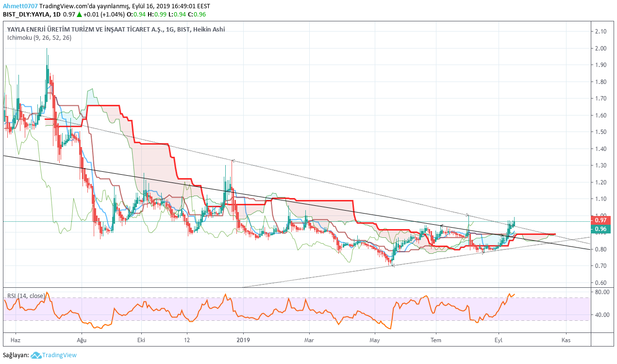
Task: Click the Ichimoku (9, 26, 52, 26) indicator label
Action: point(39,37)
